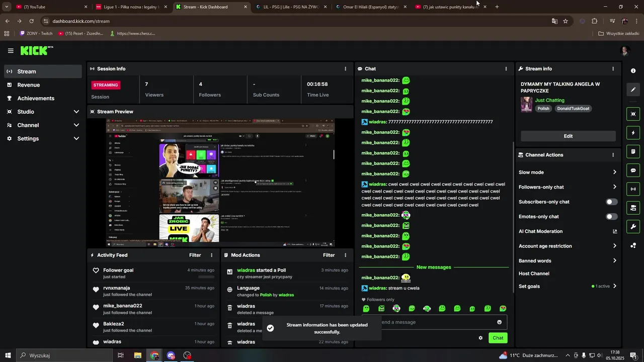This screenshot has width=644, height=362.
Task: Click the browser translate page icon
Action: 554,21
